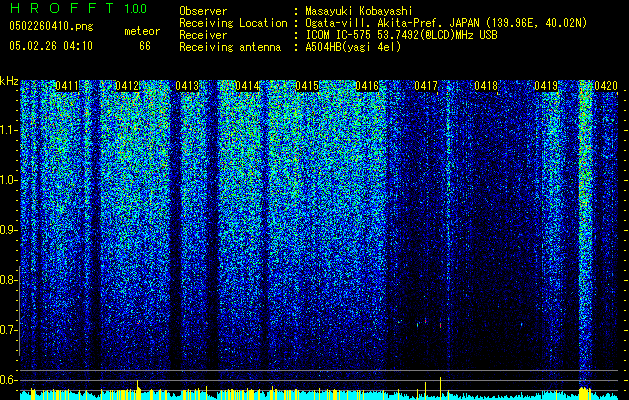Click the 0419 time marker
Viewport: 629px width, 400px height.
click(546, 86)
